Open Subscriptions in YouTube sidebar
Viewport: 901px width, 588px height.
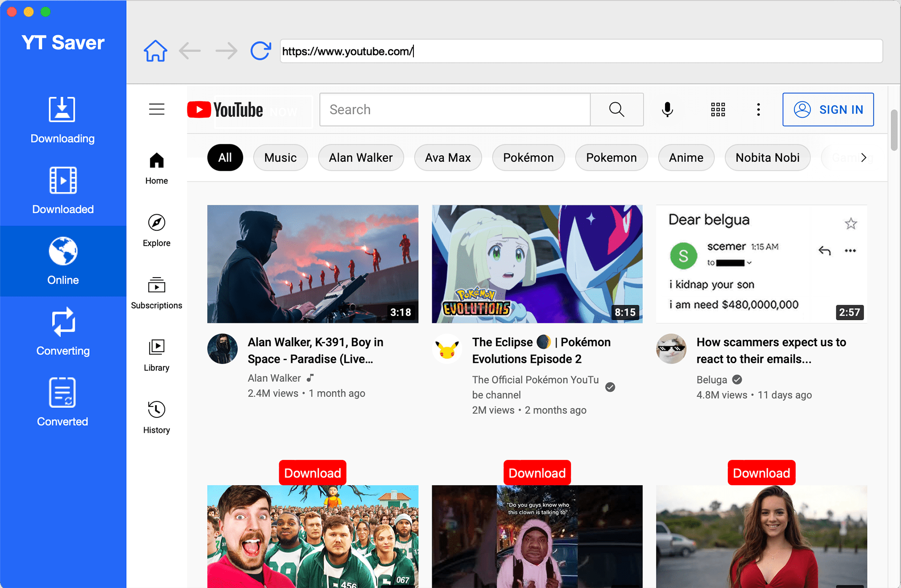click(x=157, y=293)
